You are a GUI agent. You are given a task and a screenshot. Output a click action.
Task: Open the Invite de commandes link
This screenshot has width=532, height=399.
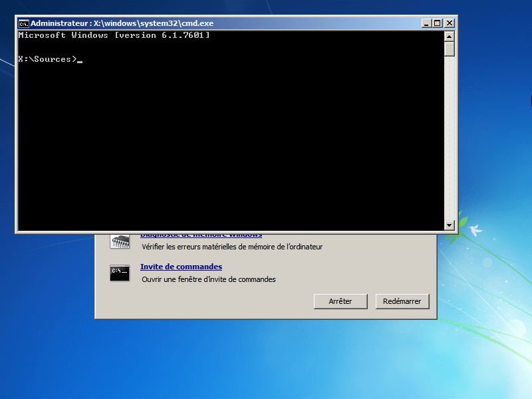[181, 267]
